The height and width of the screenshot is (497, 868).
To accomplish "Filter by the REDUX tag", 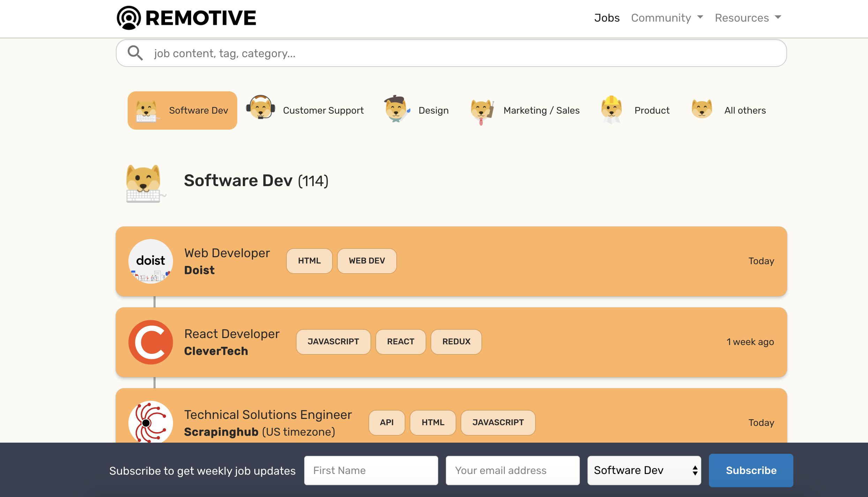I will (x=456, y=342).
